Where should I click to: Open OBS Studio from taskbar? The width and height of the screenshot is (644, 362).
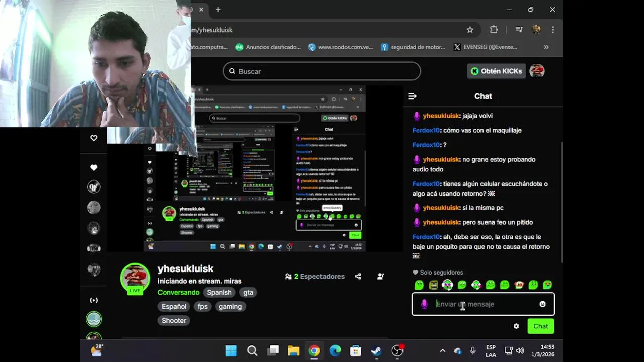[x=397, y=350]
